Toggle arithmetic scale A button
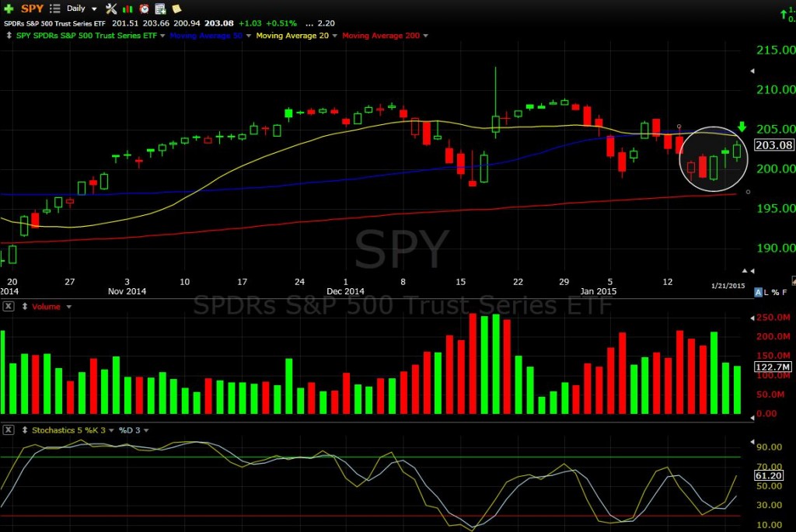796x532 pixels. pyautogui.click(x=758, y=292)
